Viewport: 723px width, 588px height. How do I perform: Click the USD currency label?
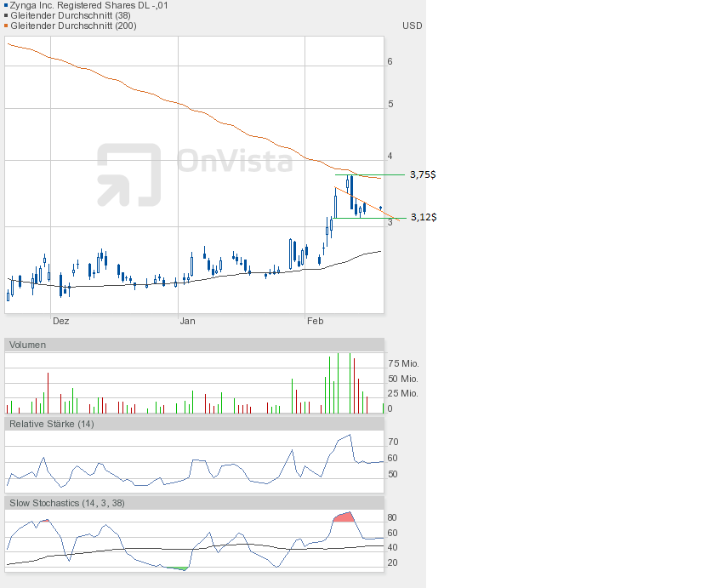(x=412, y=26)
